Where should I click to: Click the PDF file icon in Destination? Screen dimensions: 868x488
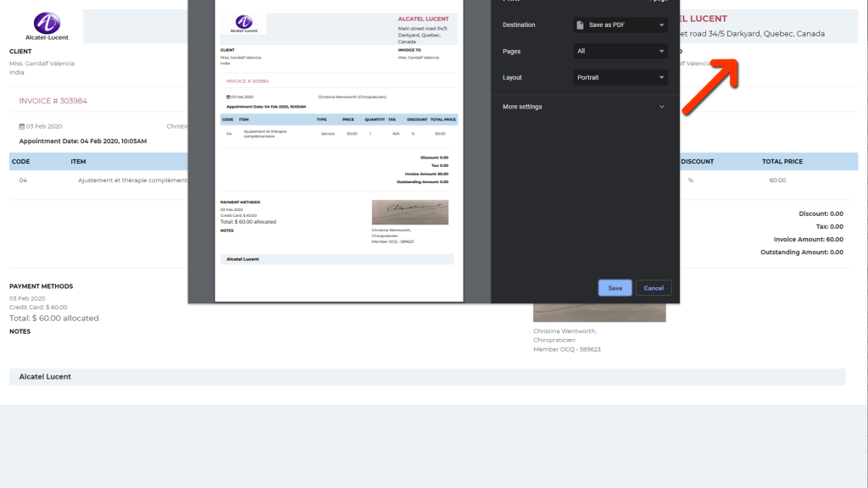[x=580, y=25]
